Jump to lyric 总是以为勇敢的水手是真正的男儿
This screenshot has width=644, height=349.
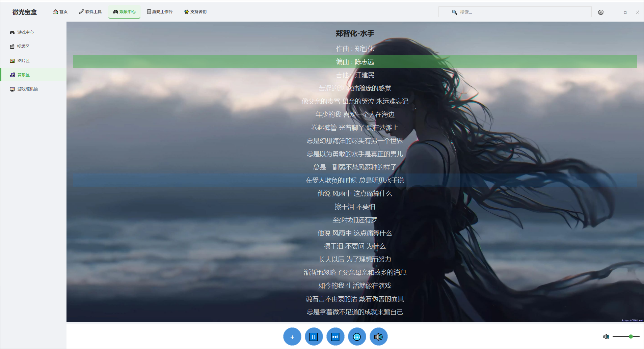(355, 154)
